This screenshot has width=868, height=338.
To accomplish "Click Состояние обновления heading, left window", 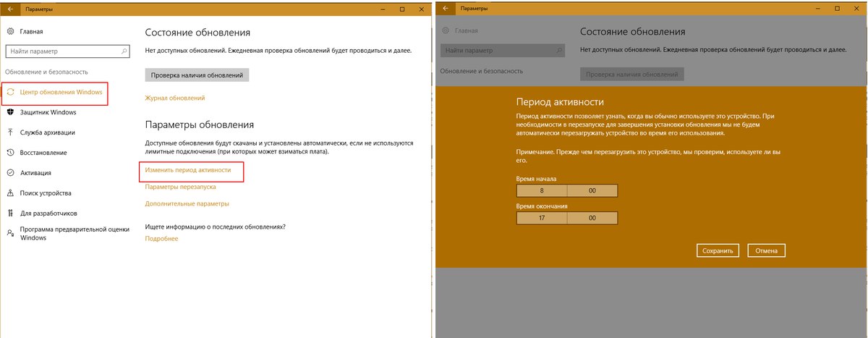I will (x=197, y=33).
